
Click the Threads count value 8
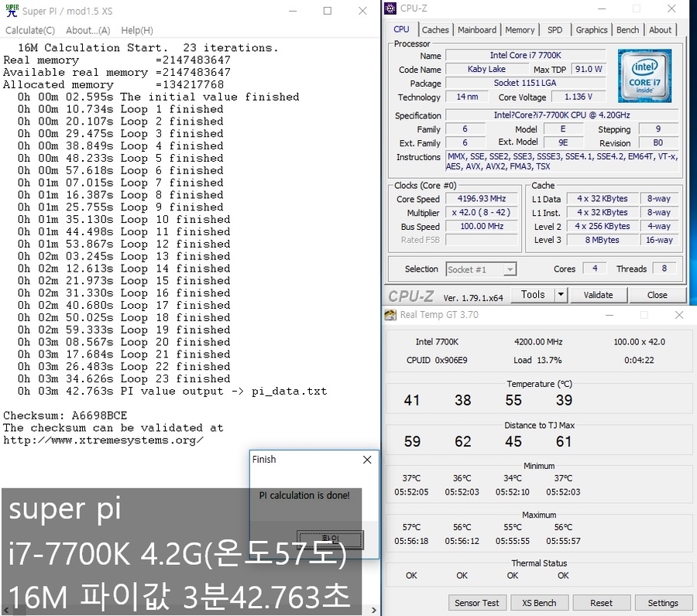tap(664, 269)
